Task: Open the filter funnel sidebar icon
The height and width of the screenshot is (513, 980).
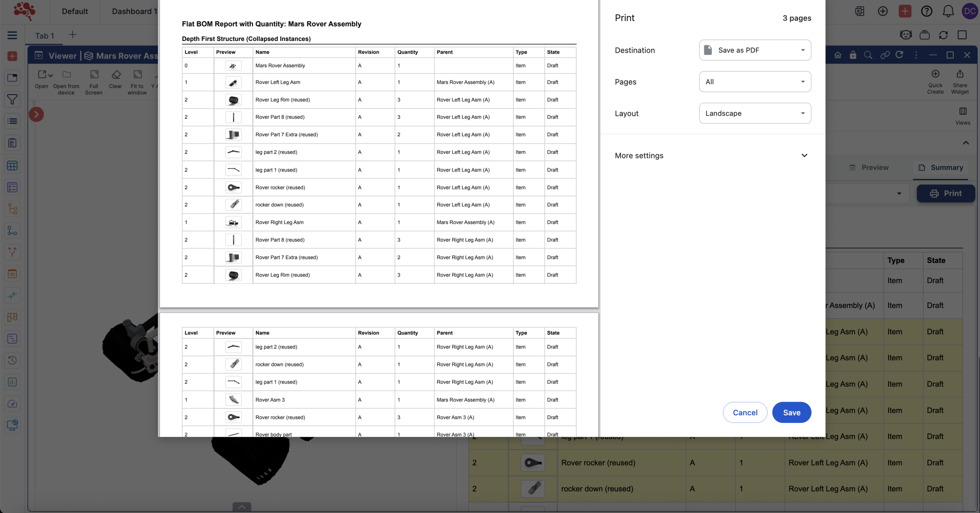Action: click(x=12, y=100)
